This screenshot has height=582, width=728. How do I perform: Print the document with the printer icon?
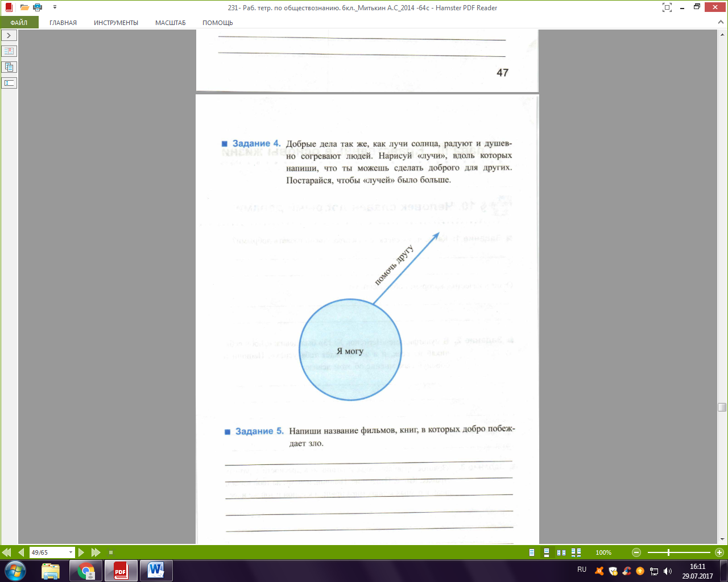(x=38, y=7)
